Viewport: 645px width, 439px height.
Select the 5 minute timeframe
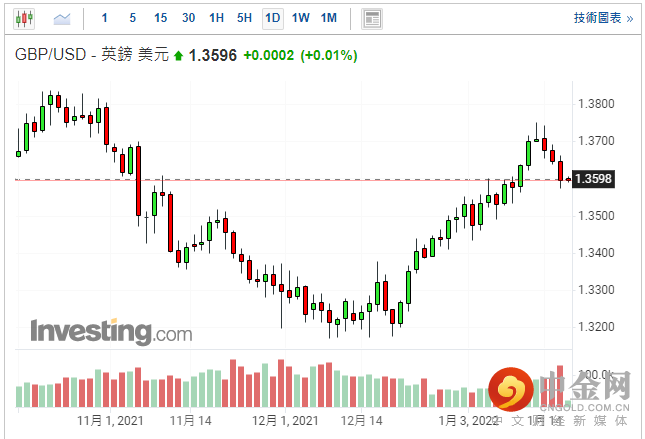(x=133, y=18)
